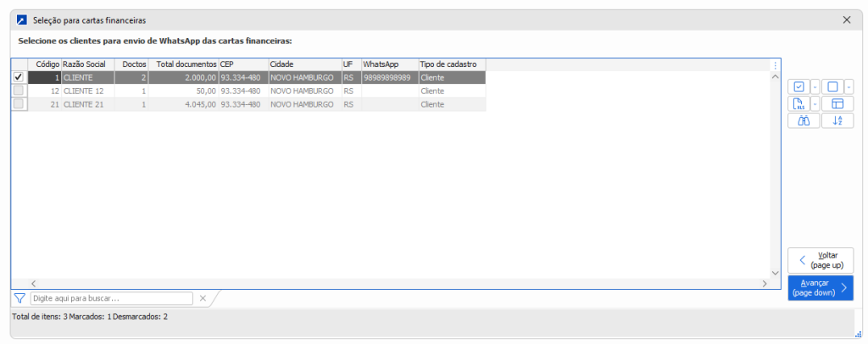The width and height of the screenshot is (868, 344).
Task: Click the select all (check all) icon button
Action: point(798,86)
